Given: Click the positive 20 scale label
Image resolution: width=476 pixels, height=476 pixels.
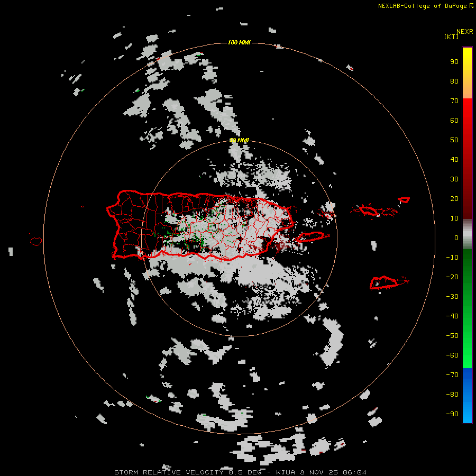Looking at the screenshot, I should (x=454, y=199).
